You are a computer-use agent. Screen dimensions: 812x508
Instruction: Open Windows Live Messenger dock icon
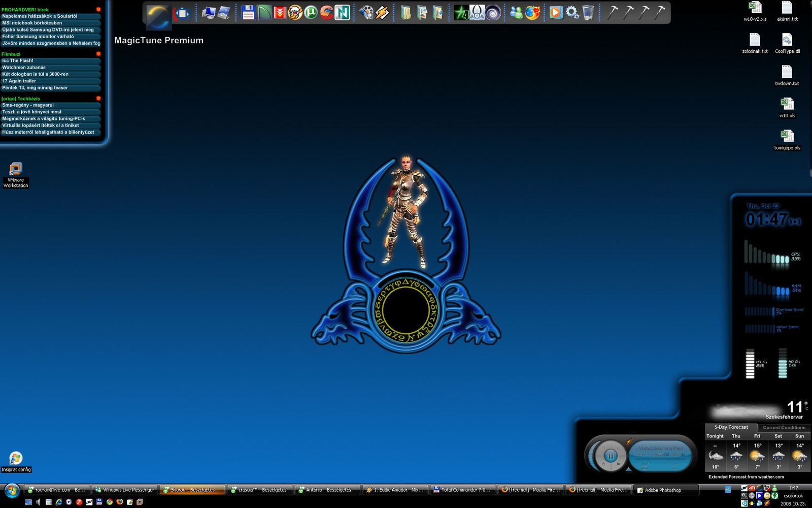516,12
